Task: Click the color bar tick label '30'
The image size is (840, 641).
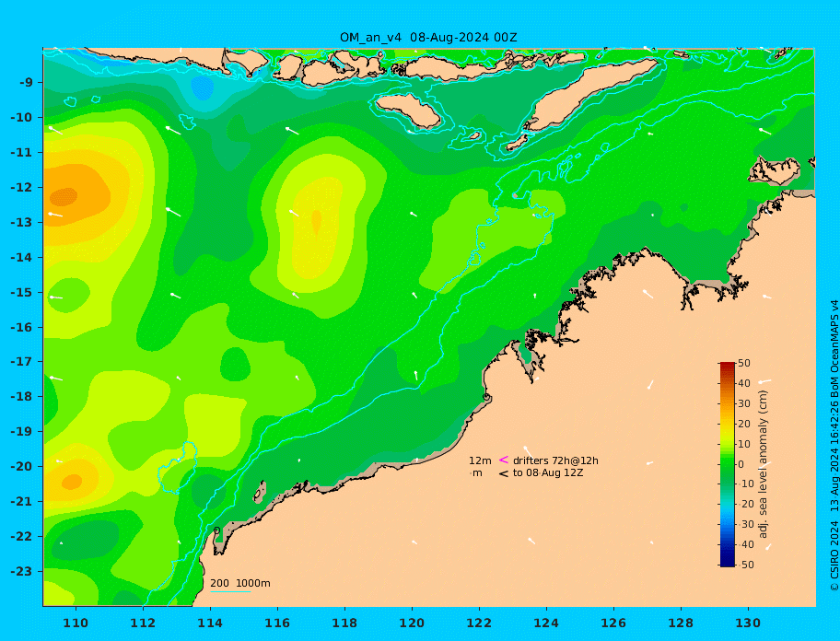Action: pyautogui.click(x=744, y=403)
